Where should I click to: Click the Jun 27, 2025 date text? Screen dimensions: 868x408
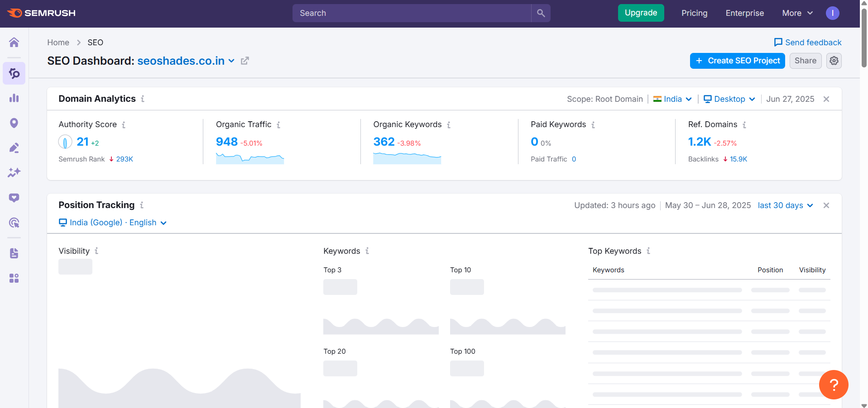790,99
